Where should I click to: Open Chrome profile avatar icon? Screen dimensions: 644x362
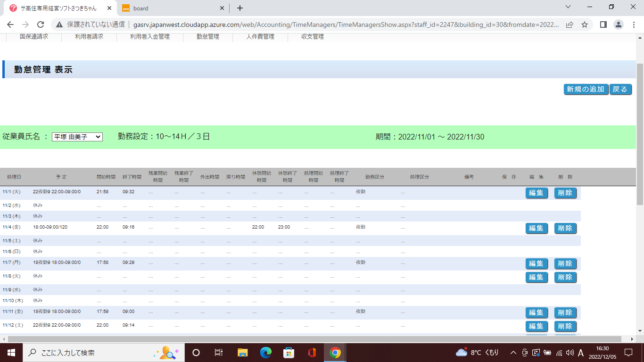pyautogui.click(x=619, y=25)
